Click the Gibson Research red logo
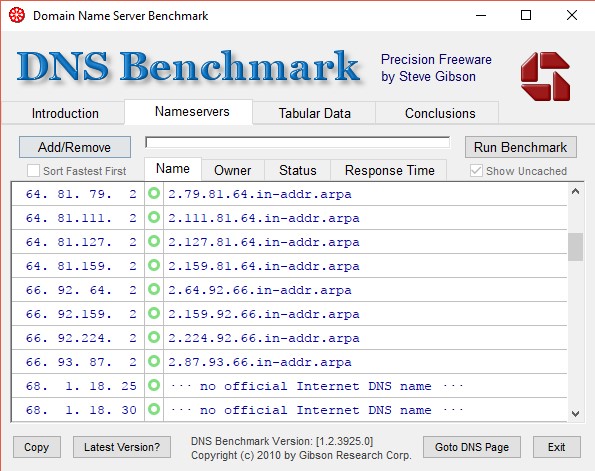This screenshot has height=471, width=595. [545, 76]
